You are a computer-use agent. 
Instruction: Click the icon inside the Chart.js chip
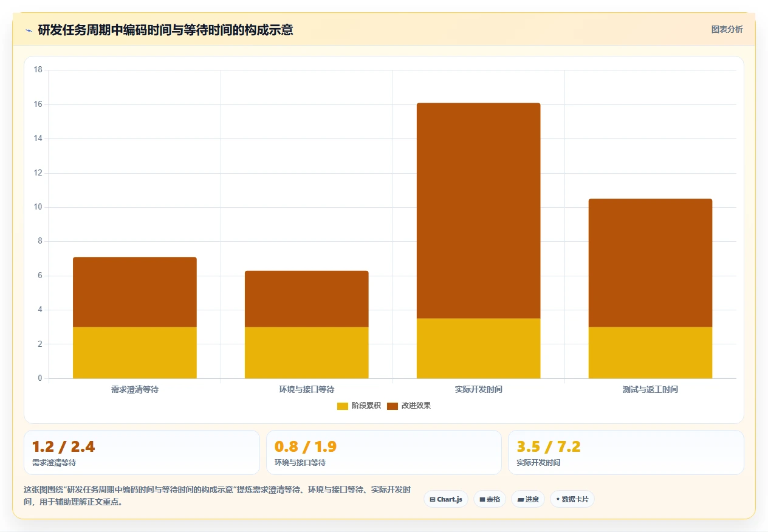(433, 500)
